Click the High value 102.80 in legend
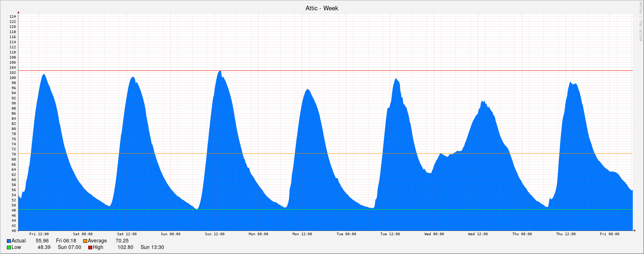Screen dimensions: 644x254 pos(125,247)
